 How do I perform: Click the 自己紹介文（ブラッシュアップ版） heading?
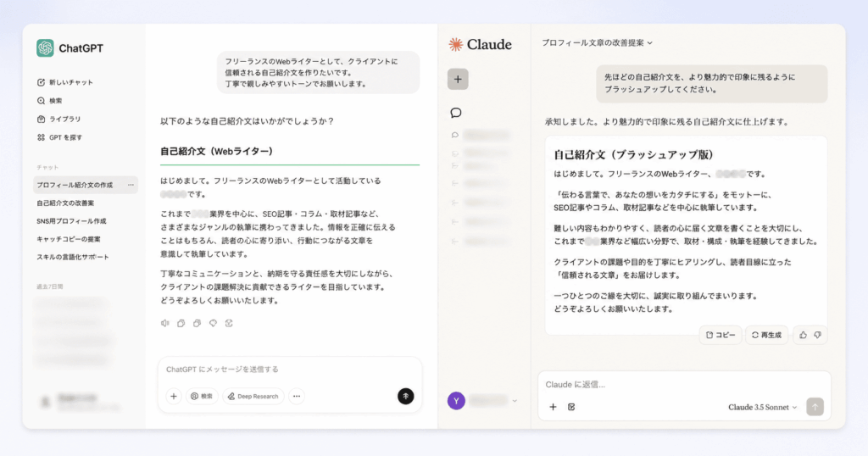click(x=633, y=154)
